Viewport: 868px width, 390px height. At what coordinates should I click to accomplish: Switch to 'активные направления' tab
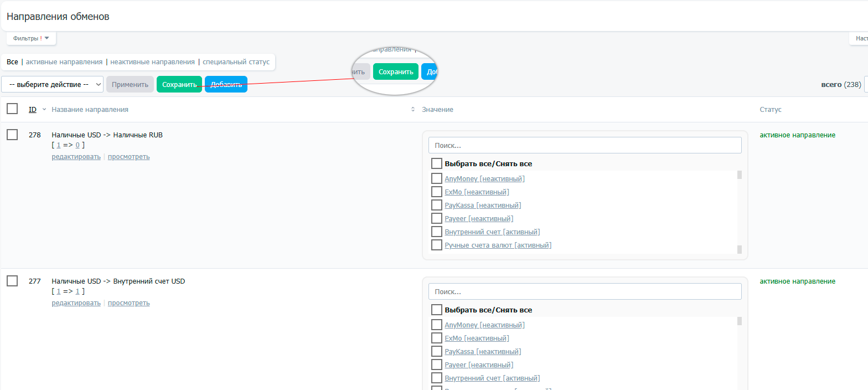(64, 62)
